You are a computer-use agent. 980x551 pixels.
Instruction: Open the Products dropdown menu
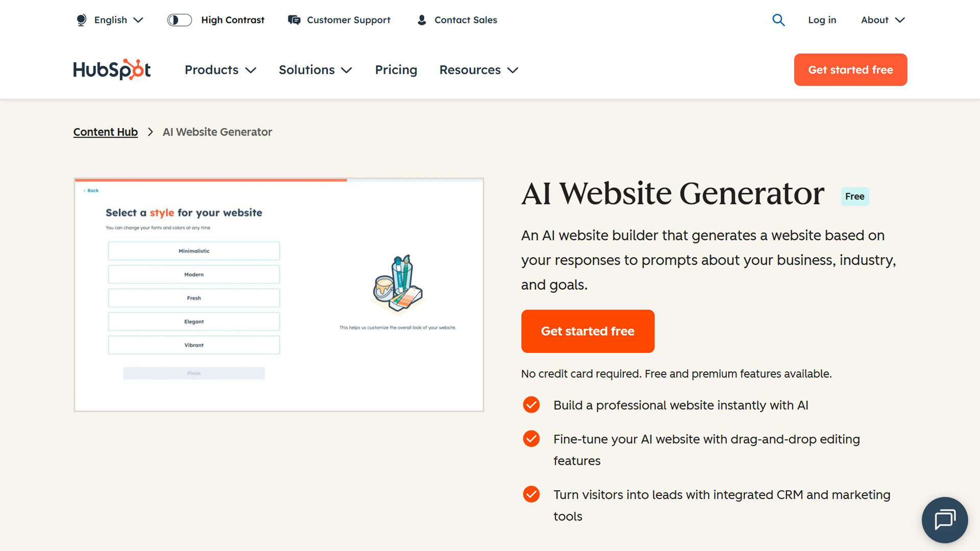coord(220,70)
